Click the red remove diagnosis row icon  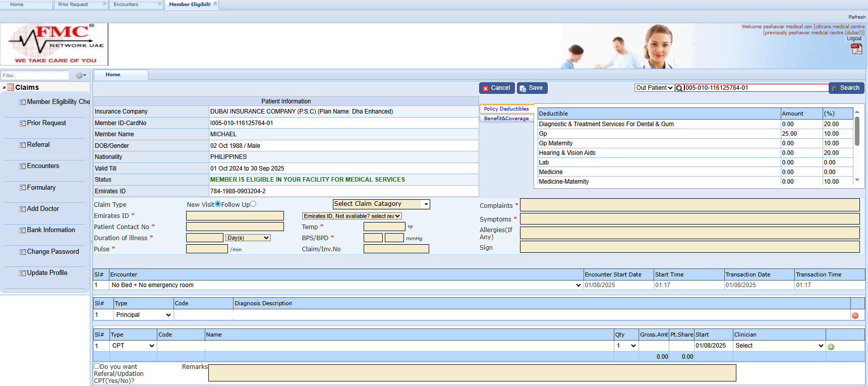(855, 315)
